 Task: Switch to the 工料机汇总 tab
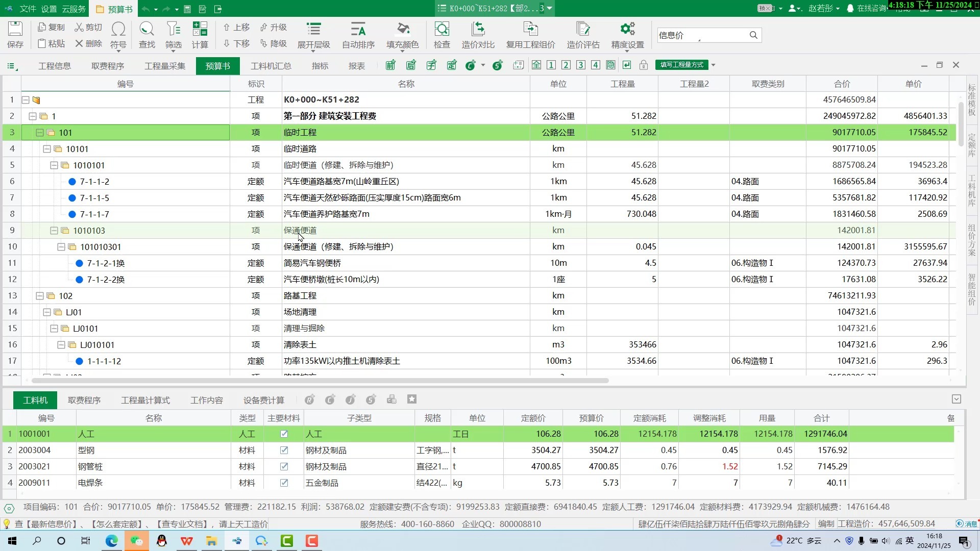271,66
